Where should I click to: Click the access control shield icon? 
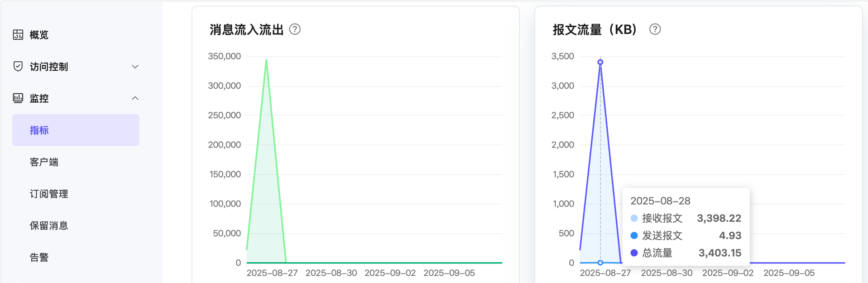(18, 67)
